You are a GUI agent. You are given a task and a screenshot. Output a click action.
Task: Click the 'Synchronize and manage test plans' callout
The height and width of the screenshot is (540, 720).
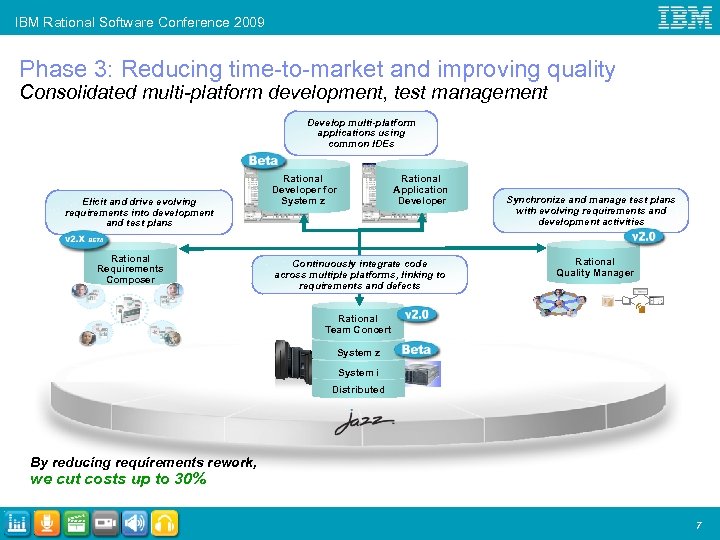coord(591,211)
